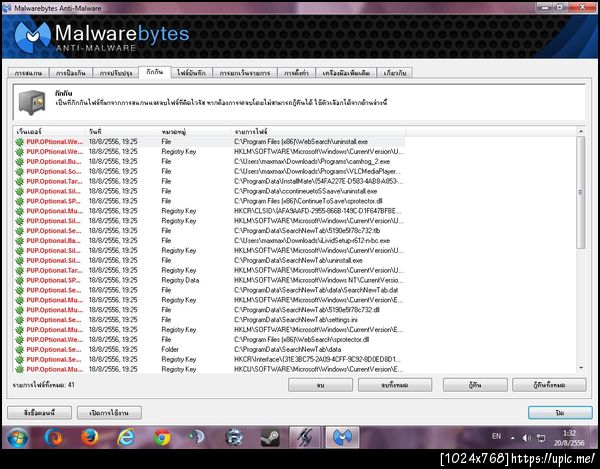600x469 pixels.
Task: Select path text containing Windows NT\CurrentVersio
Action: (x=318, y=280)
